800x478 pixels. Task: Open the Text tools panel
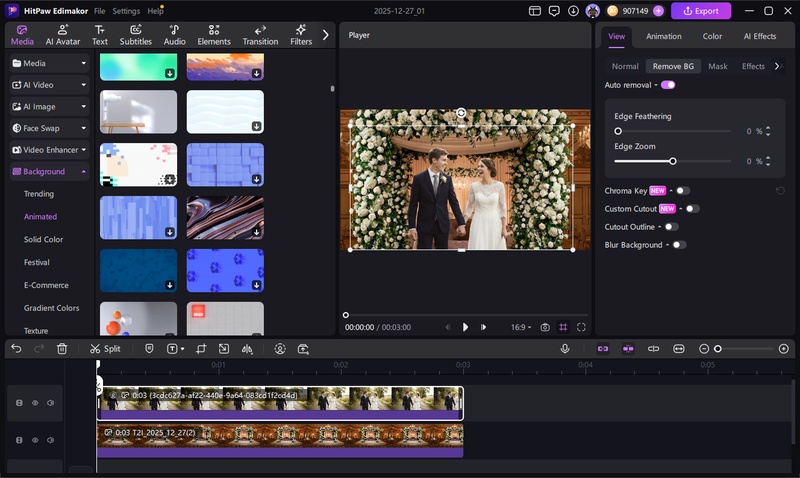coord(99,35)
